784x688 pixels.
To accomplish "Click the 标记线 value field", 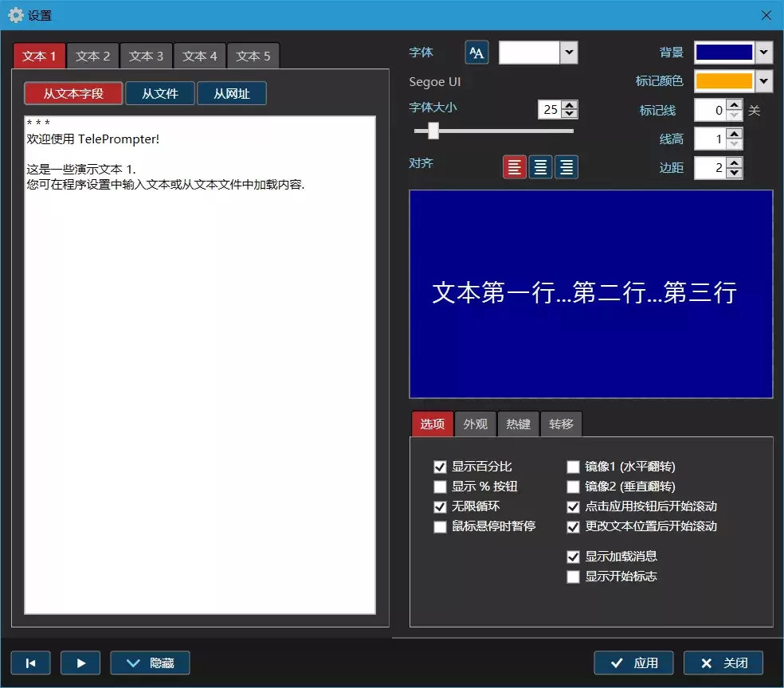I will click(x=710, y=110).
